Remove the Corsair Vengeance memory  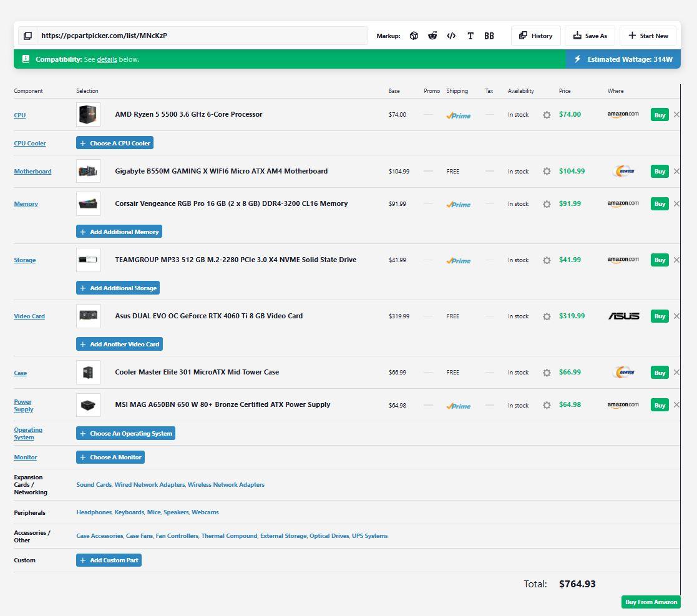pos(676,203)
